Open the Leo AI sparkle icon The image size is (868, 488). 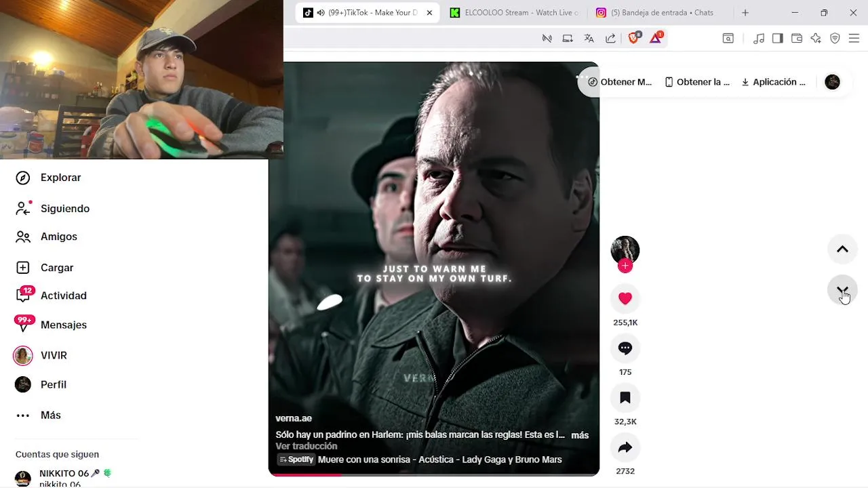(x=816, y=39)
